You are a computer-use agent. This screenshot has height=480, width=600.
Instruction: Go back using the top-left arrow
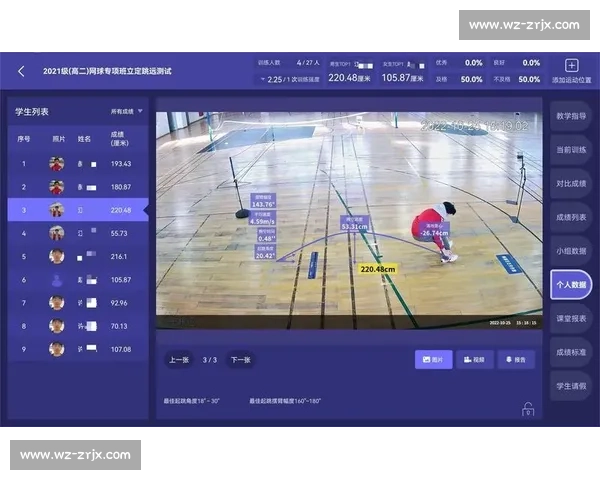[21, 71]
